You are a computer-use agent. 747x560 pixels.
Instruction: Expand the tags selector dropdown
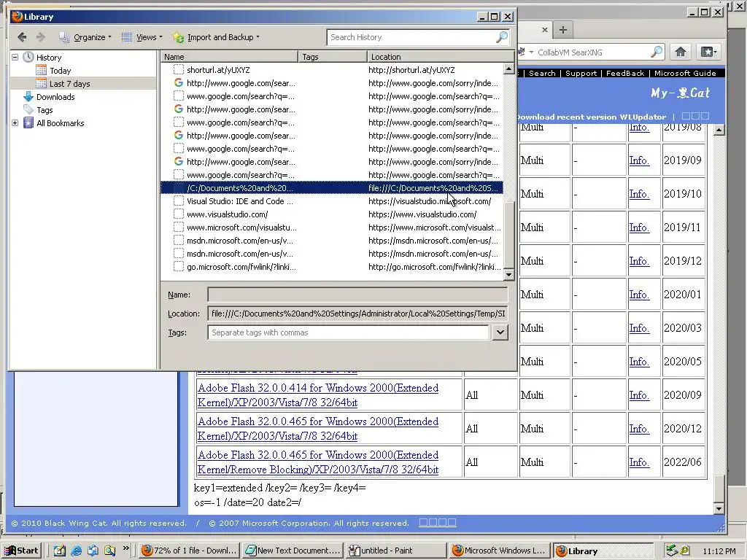pyautogui.click(x=500, y=332)
